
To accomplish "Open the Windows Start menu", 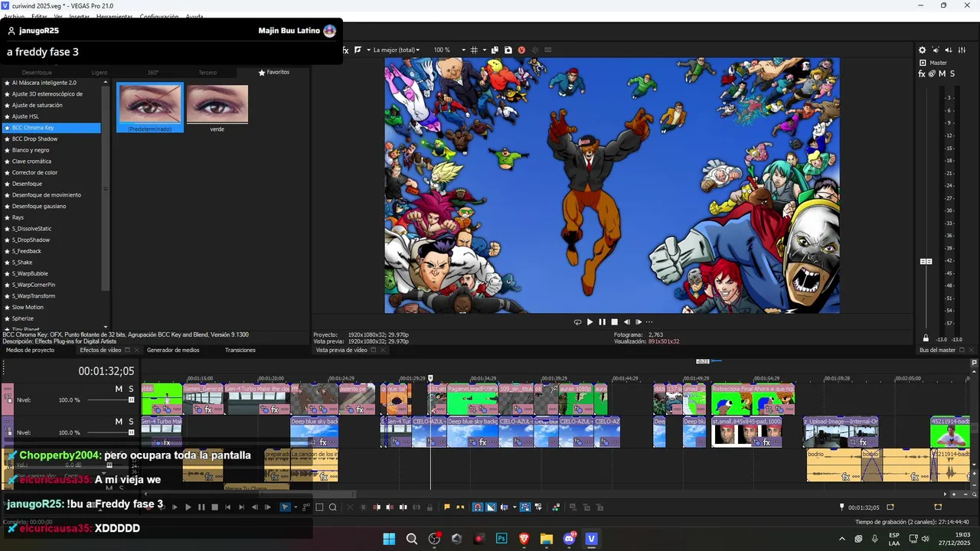I will [389, 539].
